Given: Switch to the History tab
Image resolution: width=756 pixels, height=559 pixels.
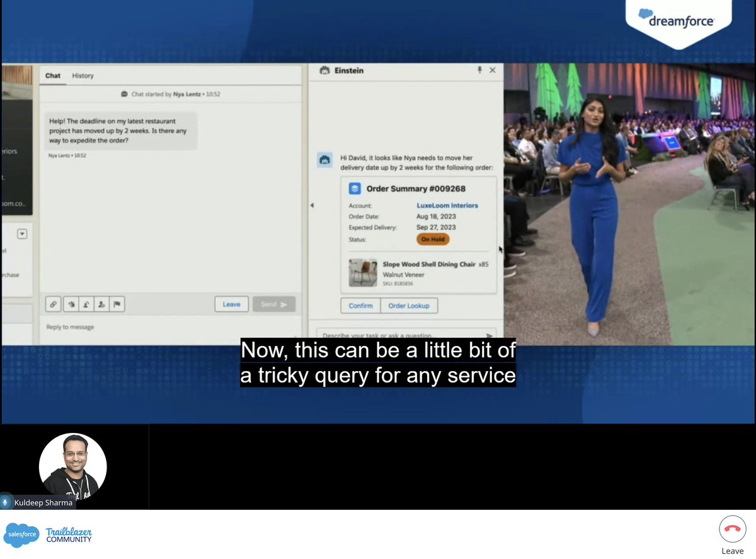Looking at the screenshot, I should [x=83, y=76].
